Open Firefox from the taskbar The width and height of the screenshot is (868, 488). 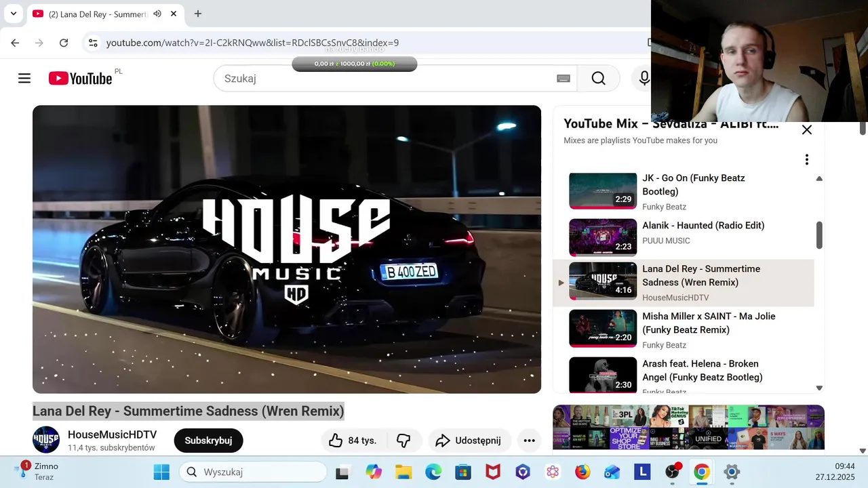tap(583, 472)
